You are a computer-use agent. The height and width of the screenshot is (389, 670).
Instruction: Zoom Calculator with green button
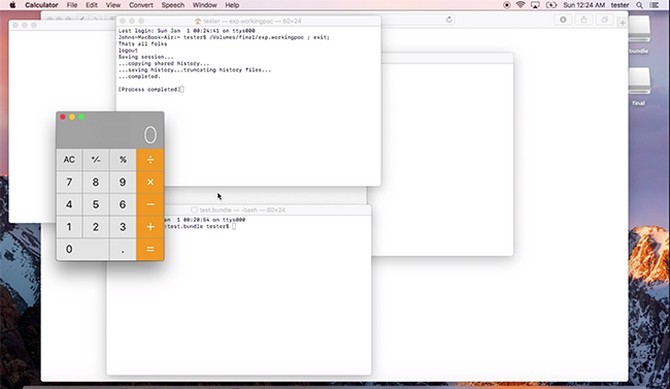(x=81, y=117)
